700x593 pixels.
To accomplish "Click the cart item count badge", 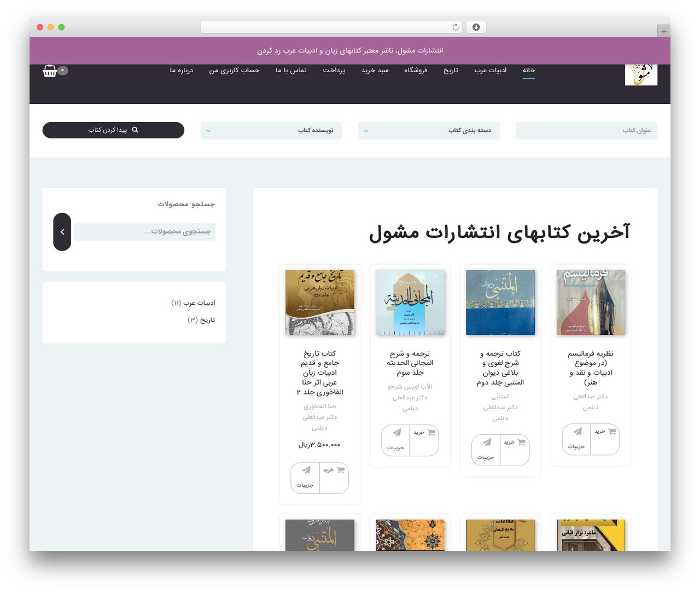I will pos(62,70).
